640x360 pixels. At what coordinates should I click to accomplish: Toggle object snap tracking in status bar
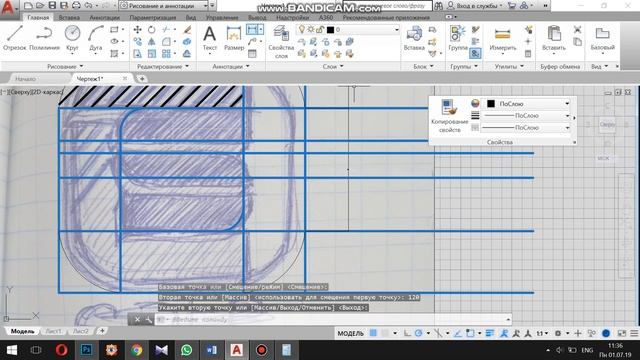458,333
